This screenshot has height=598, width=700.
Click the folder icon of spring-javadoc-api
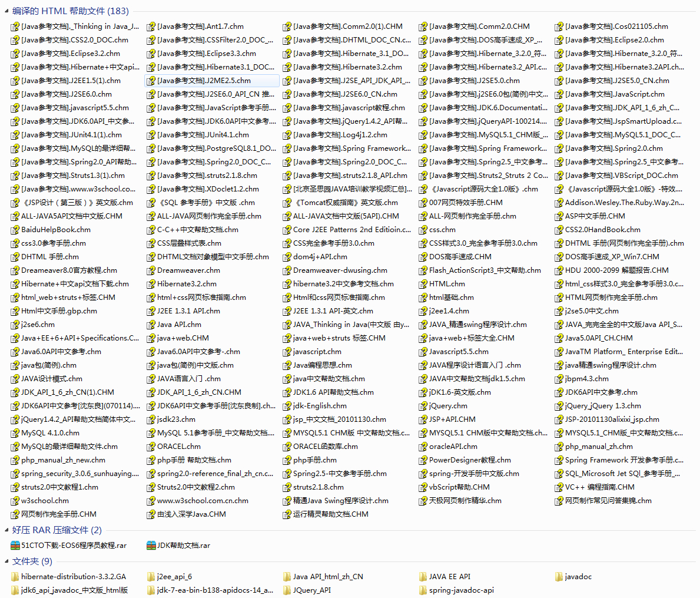coord(423,590)
